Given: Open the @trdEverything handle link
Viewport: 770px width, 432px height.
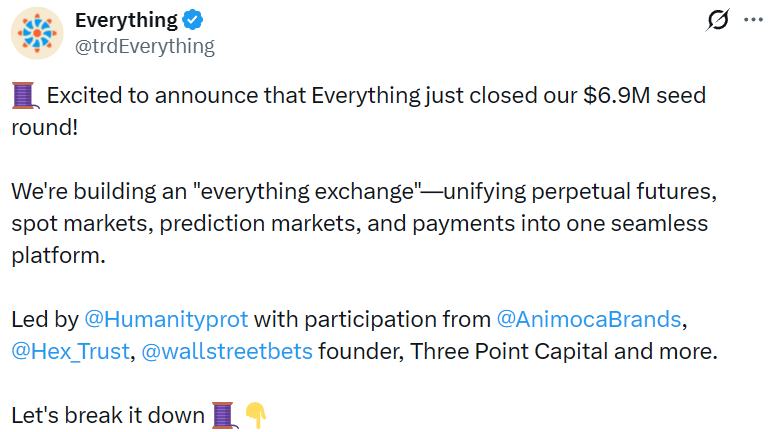Looking at the screenshot, I should click(144, 45).
